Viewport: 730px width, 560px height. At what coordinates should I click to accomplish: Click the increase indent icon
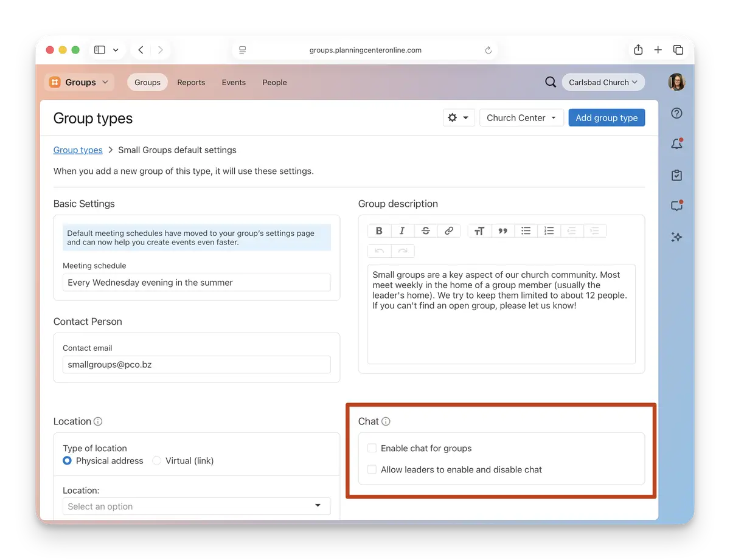(x=595, y=230)
